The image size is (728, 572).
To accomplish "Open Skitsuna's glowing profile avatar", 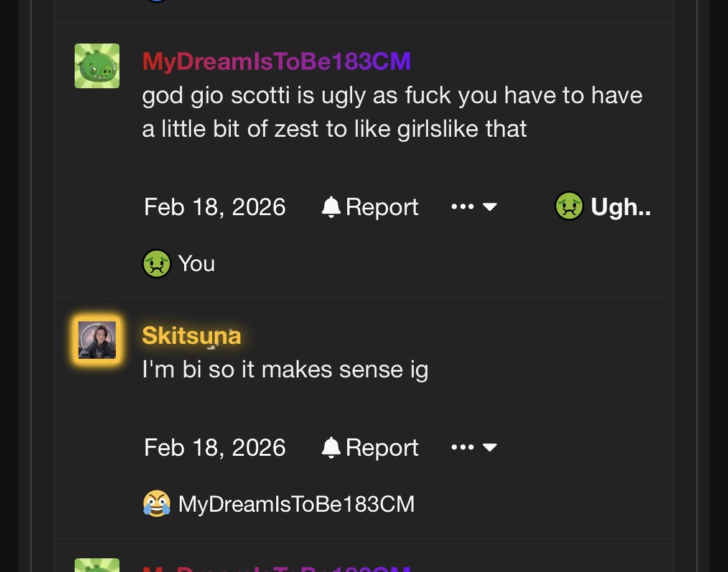I will click(x=97, y=340).
